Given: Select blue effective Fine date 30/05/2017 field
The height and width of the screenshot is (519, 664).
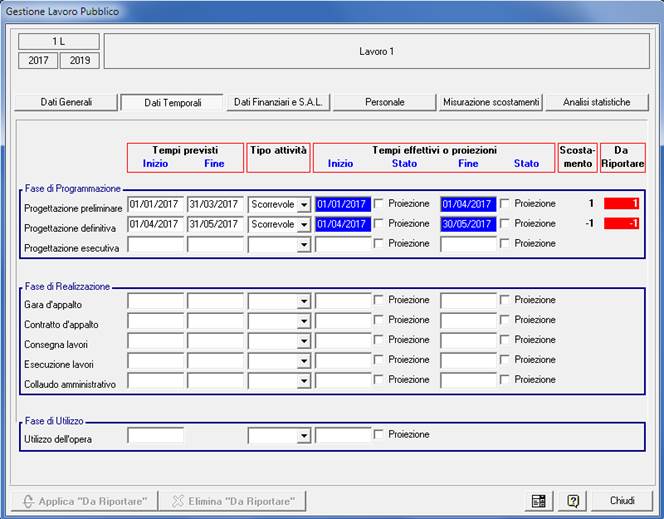Looking at the screenshot, I should 468,224.
